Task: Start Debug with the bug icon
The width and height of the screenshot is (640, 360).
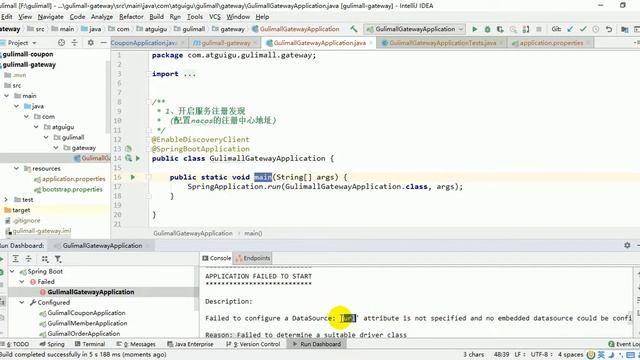Action: (487, 29)
